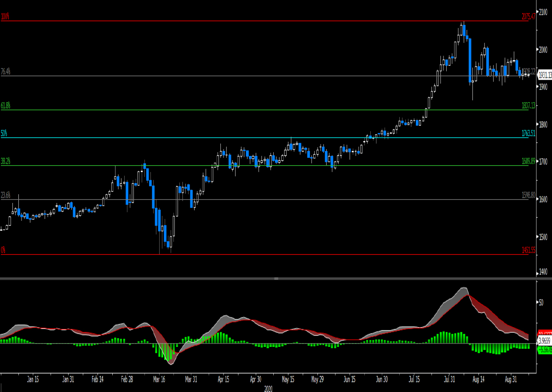Click the 1598.80 grey price label
Screen dimensions: 552x392
(529, 195)
